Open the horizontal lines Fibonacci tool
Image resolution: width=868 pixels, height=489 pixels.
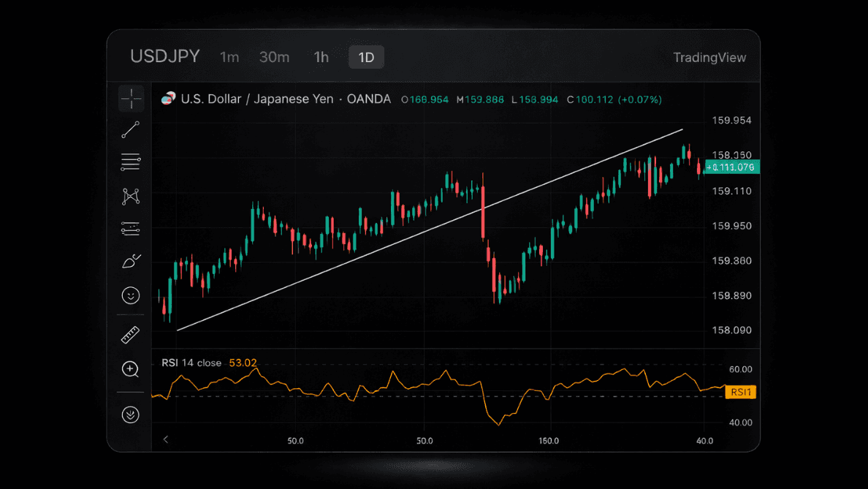131,162
